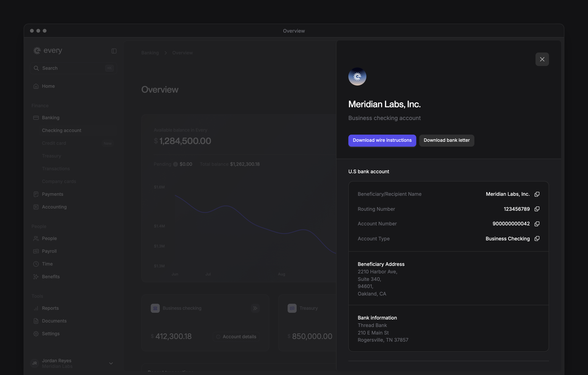Click the People users icon
Viewport: 588px width, 375px height.
(36, 238)
